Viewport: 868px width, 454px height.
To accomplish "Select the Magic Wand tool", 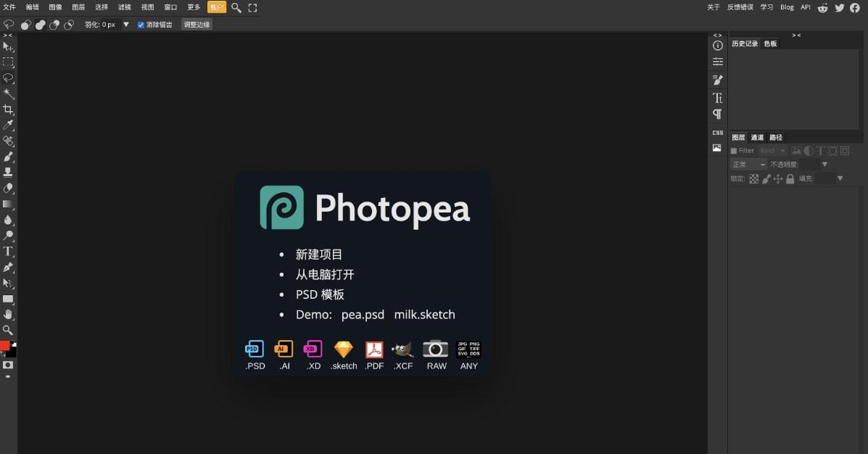I will pos(8,94).
